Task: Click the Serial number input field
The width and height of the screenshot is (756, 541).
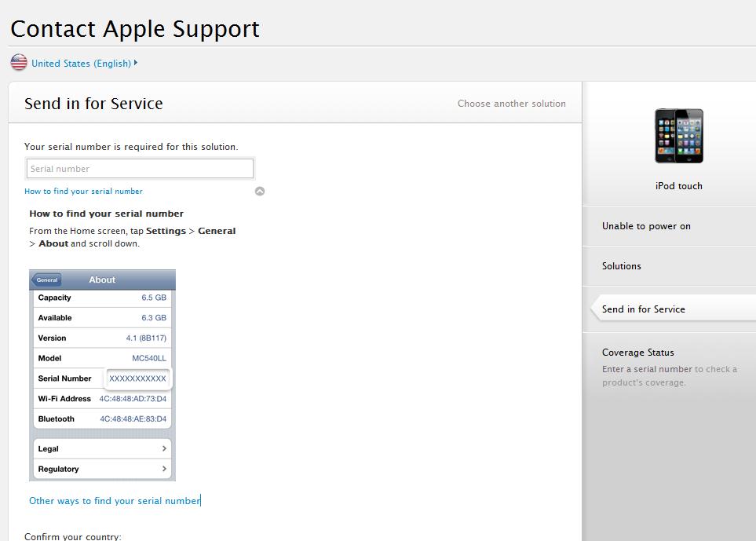Action: coord(140,169)
